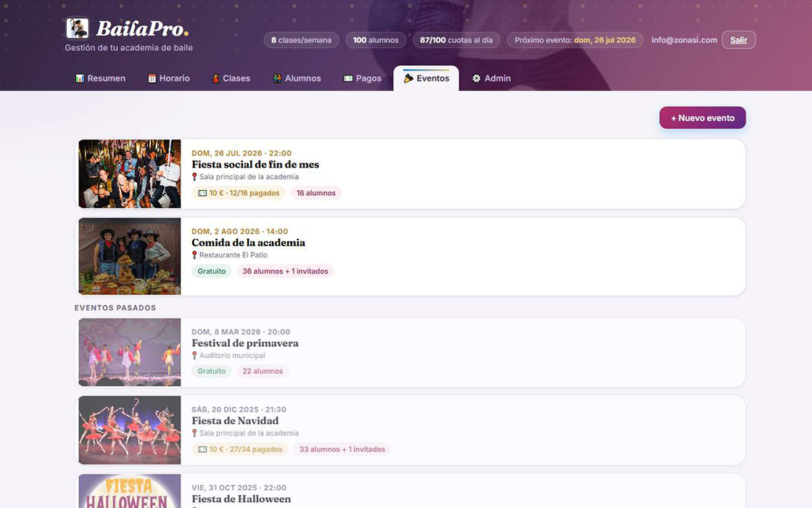Open the Alumnos tab
This screenshot has height=508, width=812.
297,78
